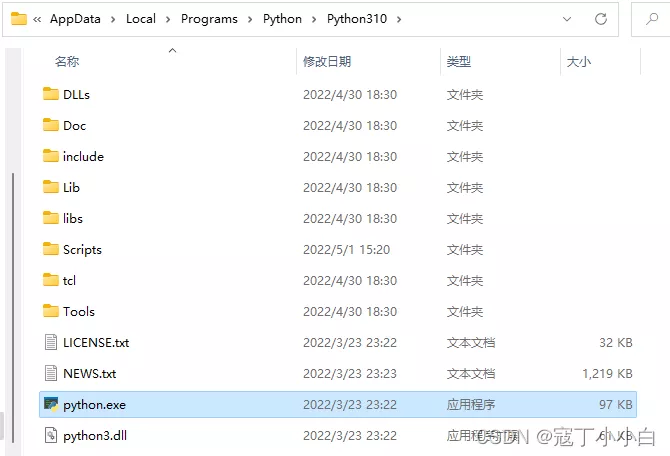Select the LICENSE.txt file name
This screenshot has height=456, width=670.
click(96, 343)
